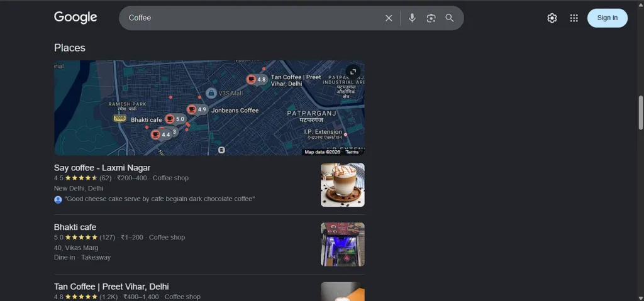The width and height of the screenshot is (644, 301).
Task: Start voice search with the microphone icon
Action: 412,18
